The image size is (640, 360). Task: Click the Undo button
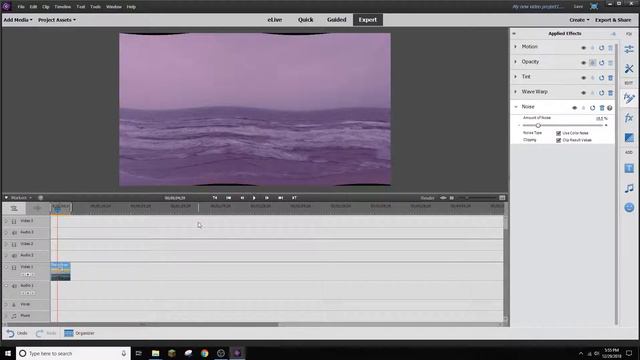(17, 333)
